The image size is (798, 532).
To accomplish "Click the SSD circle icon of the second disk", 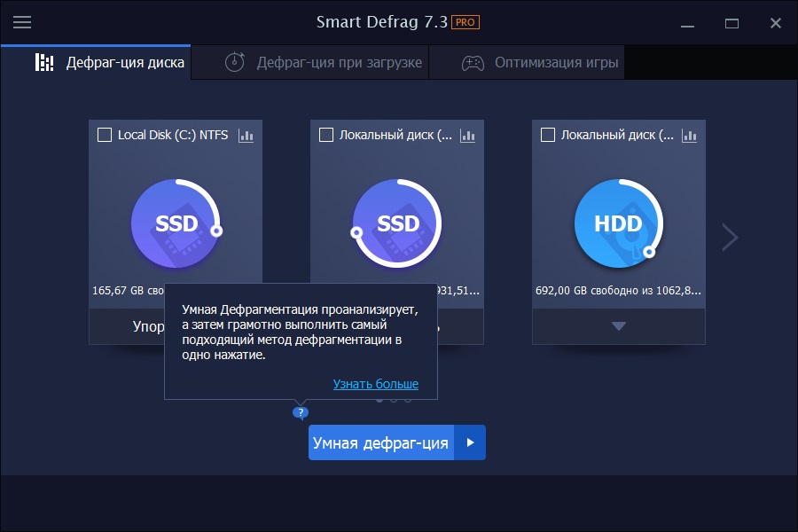I will pos(396,223).
